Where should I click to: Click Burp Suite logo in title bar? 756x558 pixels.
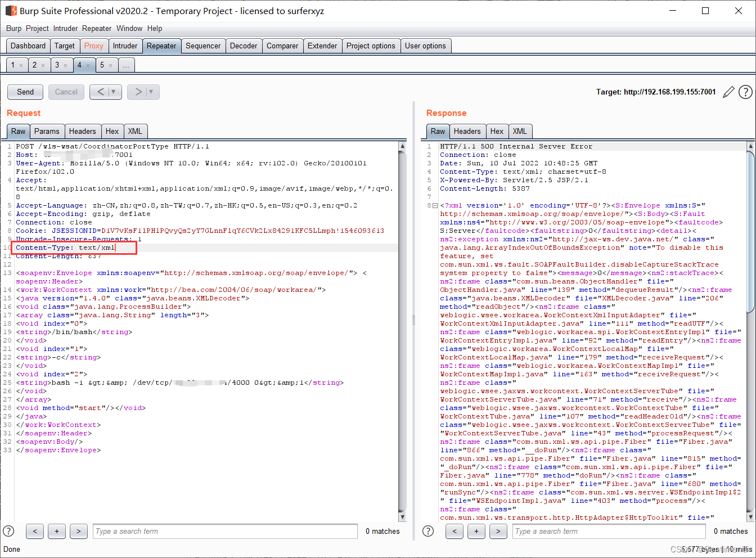tap(11, 11)
